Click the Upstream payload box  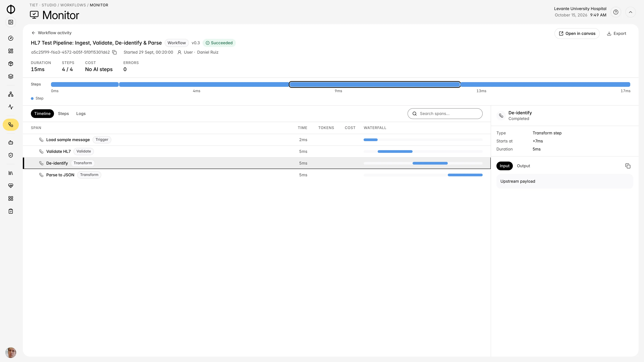tap(565, 181)
